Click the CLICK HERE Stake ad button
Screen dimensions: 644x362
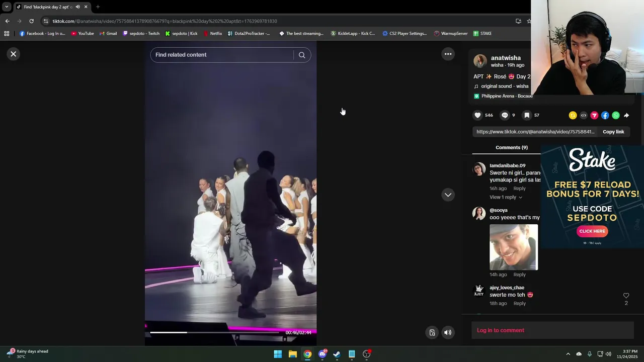click(592, 231)
